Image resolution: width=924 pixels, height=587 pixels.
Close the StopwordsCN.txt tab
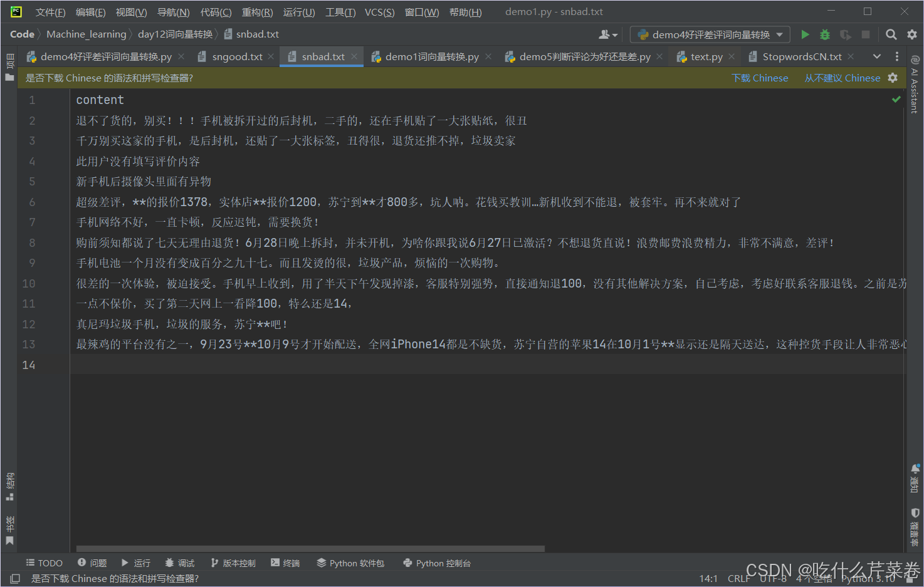point(851,56)
